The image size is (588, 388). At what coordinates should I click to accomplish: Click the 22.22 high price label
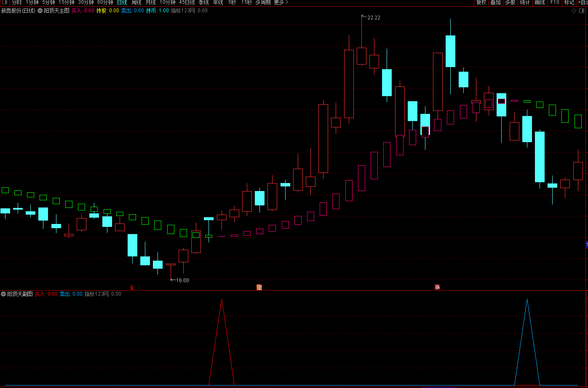click(374, 18)
